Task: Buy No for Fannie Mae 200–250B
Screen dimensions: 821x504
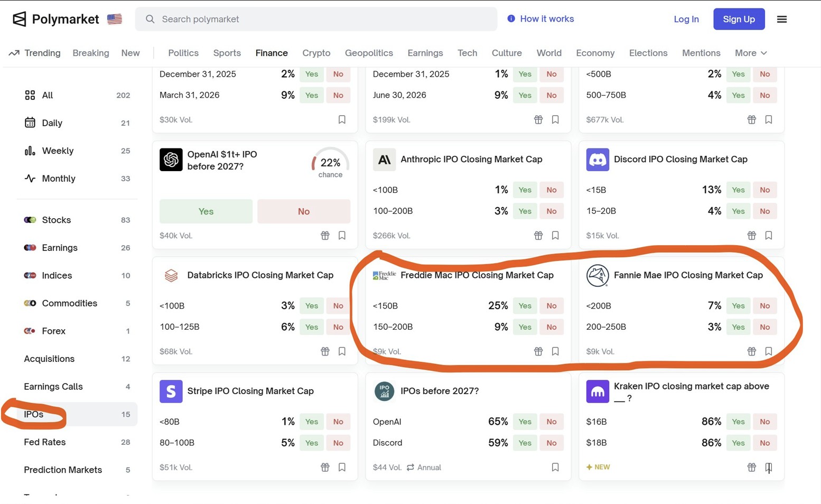Action: (764, 327)
